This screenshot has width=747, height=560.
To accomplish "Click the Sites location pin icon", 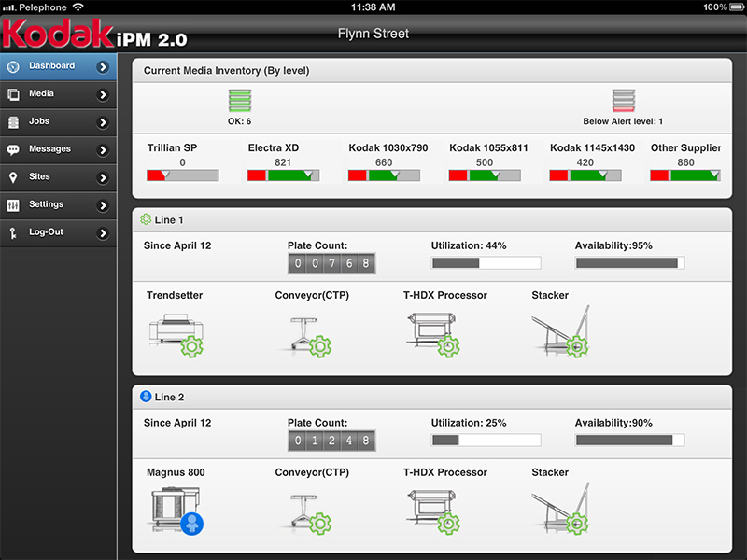I will coord(13,177).
